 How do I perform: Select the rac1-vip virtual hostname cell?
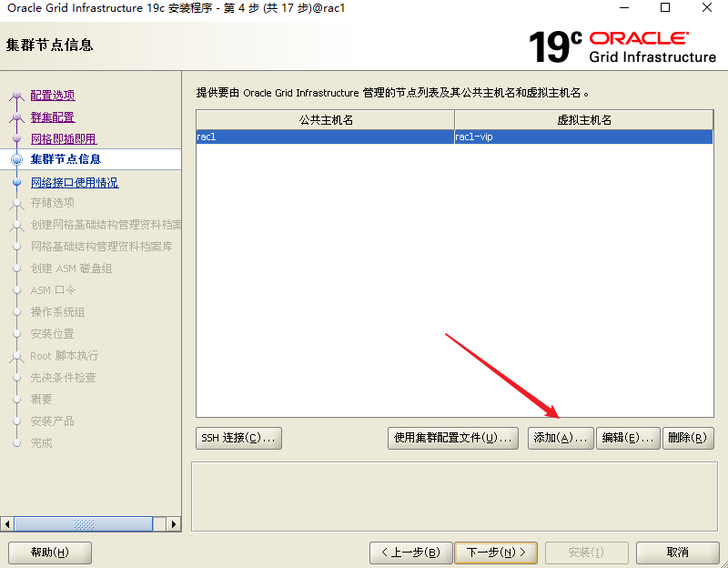point(583,137)
